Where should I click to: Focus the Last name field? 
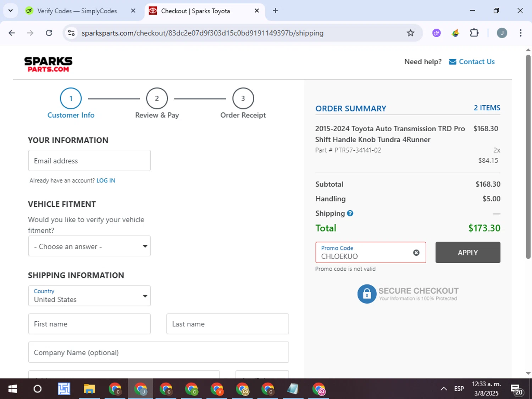coord(228,324)
